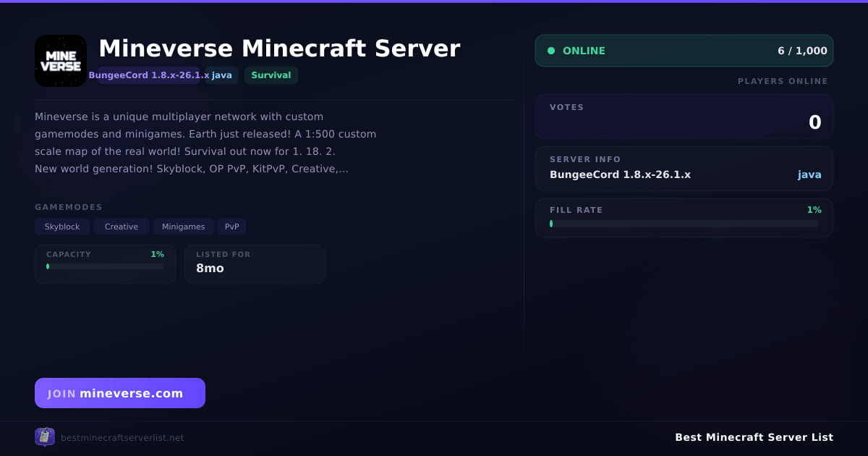Select the Skyblock gamemode tag

coord(62,227)
